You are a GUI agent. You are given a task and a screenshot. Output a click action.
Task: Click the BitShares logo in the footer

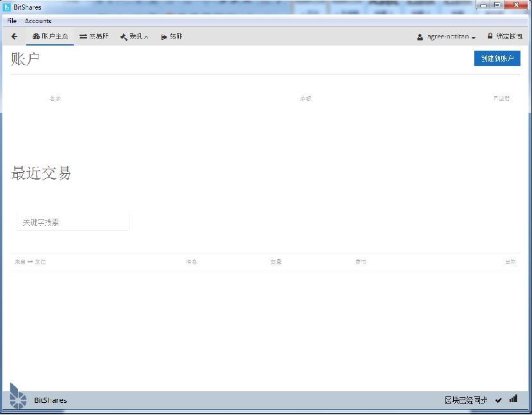pyautogui.click(x=19, y=397)
